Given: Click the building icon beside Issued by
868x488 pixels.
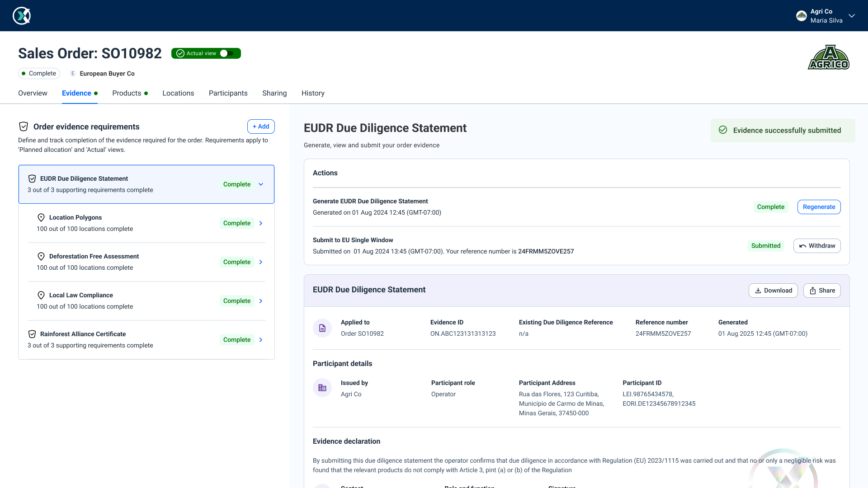Looking at the screenshot, I should (x=322, y=388).
